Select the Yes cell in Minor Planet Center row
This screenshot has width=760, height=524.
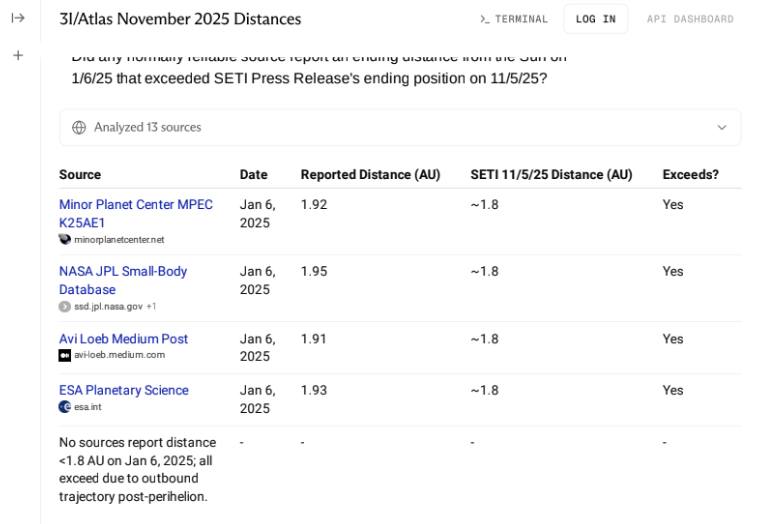tap(673, 205)
